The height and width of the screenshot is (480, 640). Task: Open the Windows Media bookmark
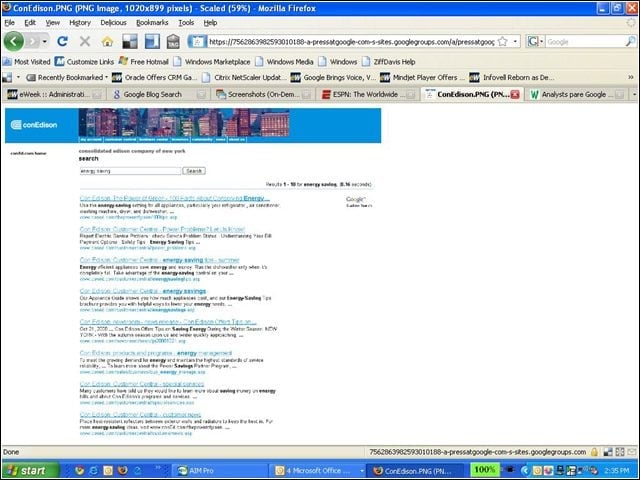(284, 62)
